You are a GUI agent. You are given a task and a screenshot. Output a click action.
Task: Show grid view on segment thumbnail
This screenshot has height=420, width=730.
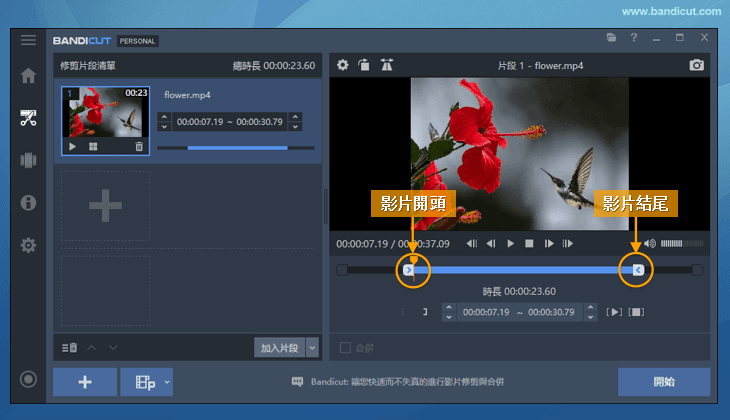tap(93, 147)
